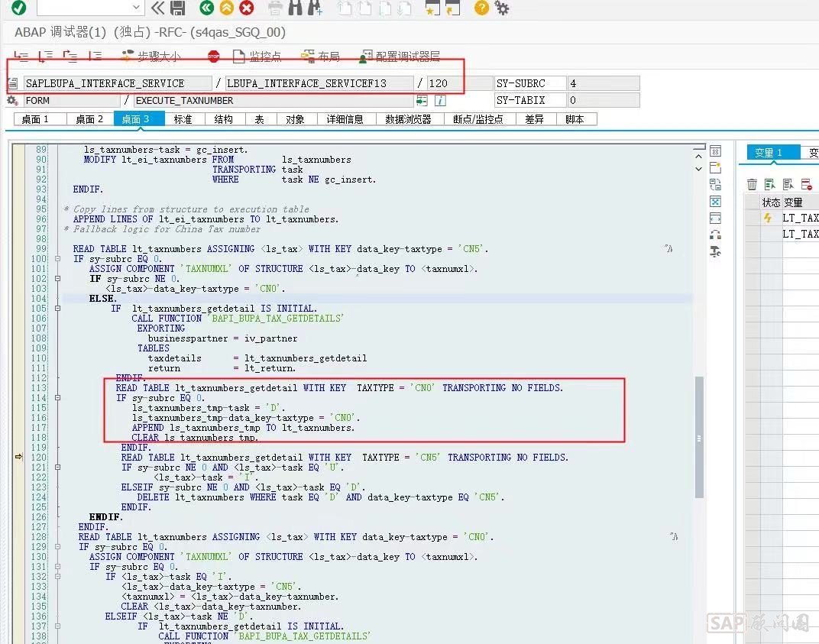Switch to the 详细信息 tab
Viewport: 819px width, 644px height.
[345, 119]
